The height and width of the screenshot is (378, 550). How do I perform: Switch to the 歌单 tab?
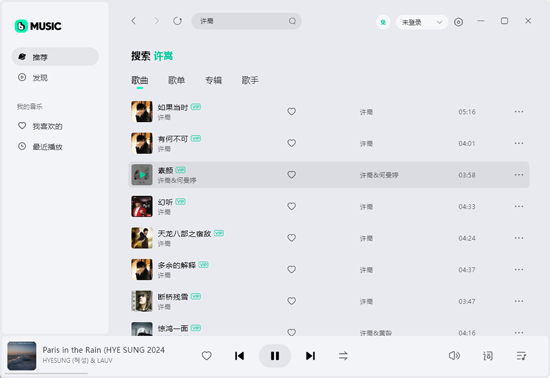(x=176, y=80)
